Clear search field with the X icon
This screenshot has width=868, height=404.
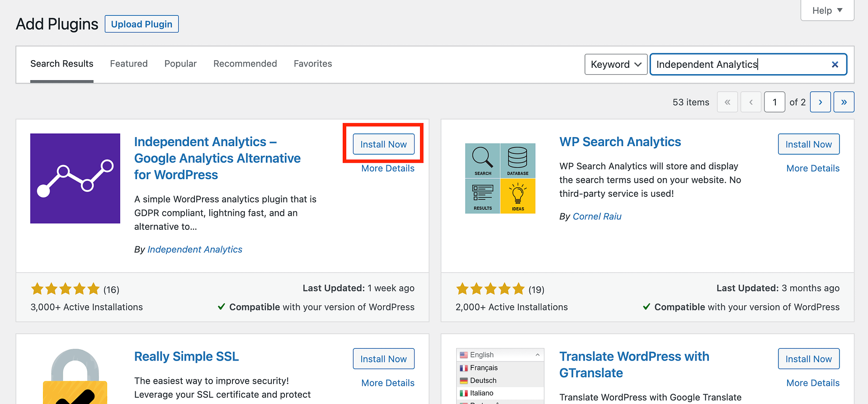point(835,65)
